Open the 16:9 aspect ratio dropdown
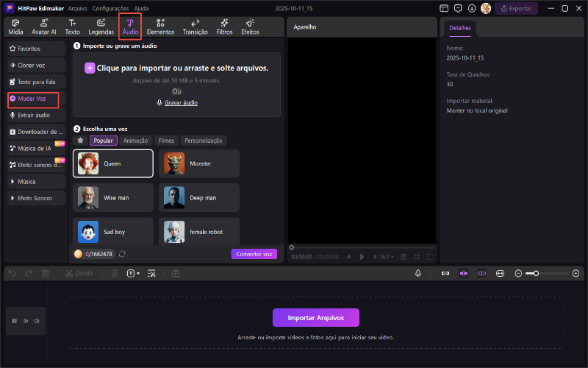Viewport: 588px width, 368px height. (386, 257)
